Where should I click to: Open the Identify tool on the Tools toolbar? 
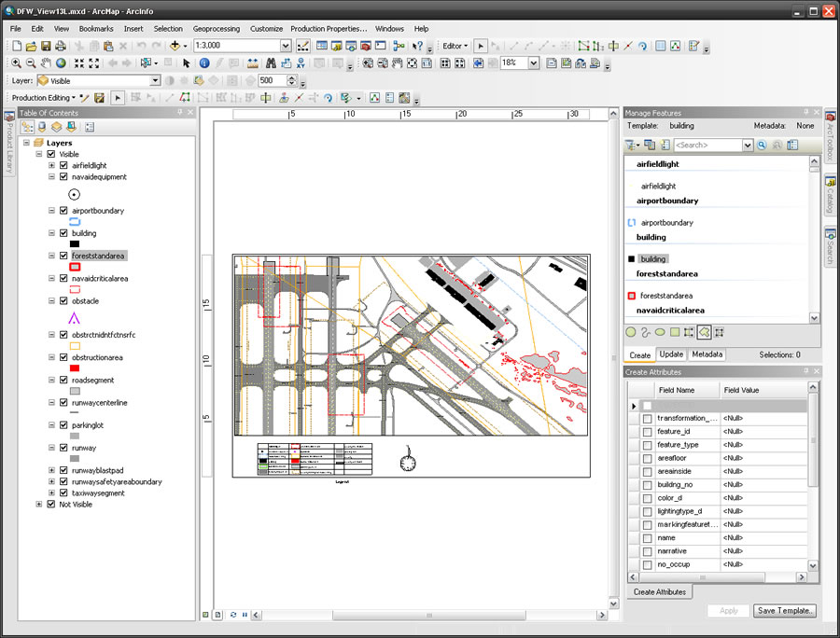coord(203,63)
